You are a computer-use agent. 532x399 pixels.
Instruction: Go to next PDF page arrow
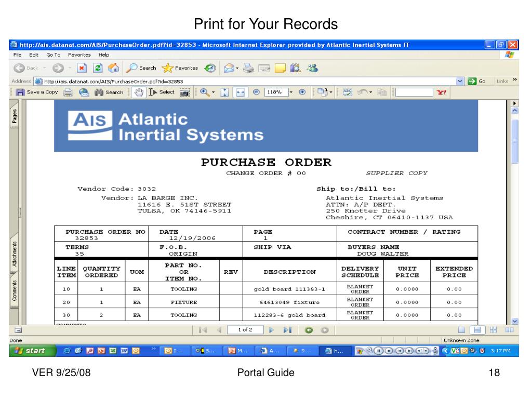point(271,330)
